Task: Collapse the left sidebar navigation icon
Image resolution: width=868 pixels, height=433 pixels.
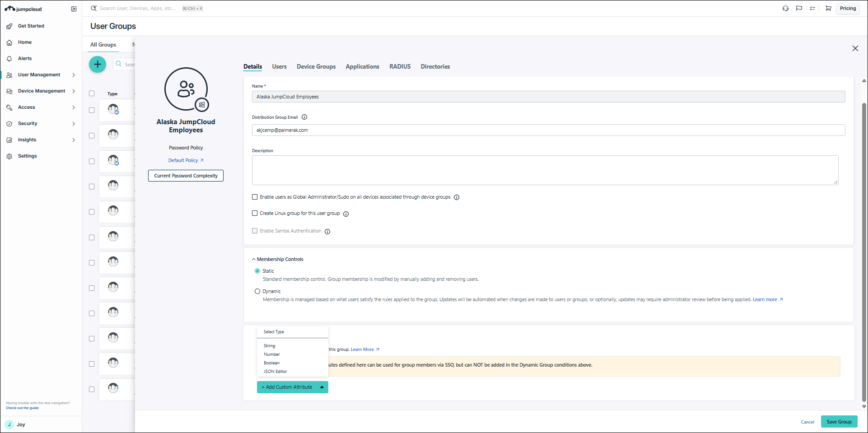Action: [74, 9]
